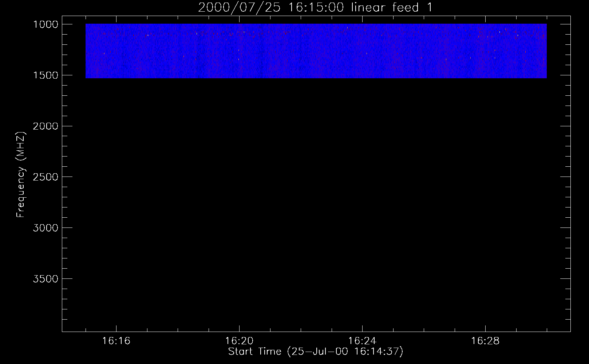Click the 2000 frequency tick label
The image size is (589, 364).
46,126
